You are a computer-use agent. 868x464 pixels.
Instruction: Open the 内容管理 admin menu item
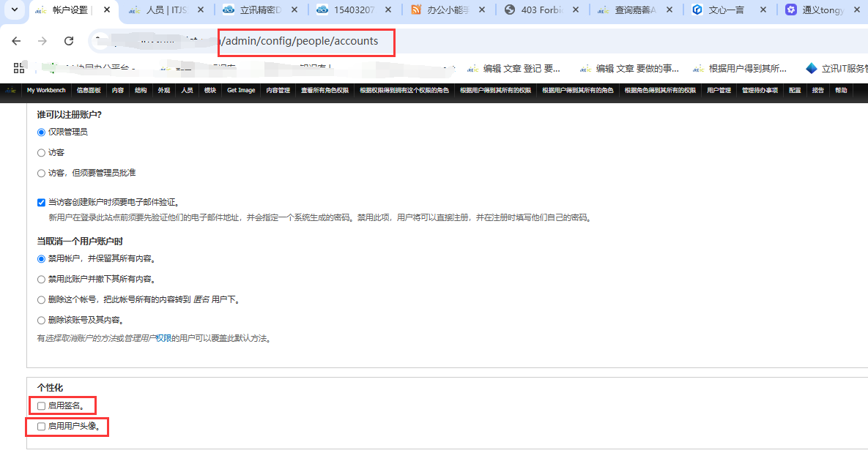pos(278,91)
